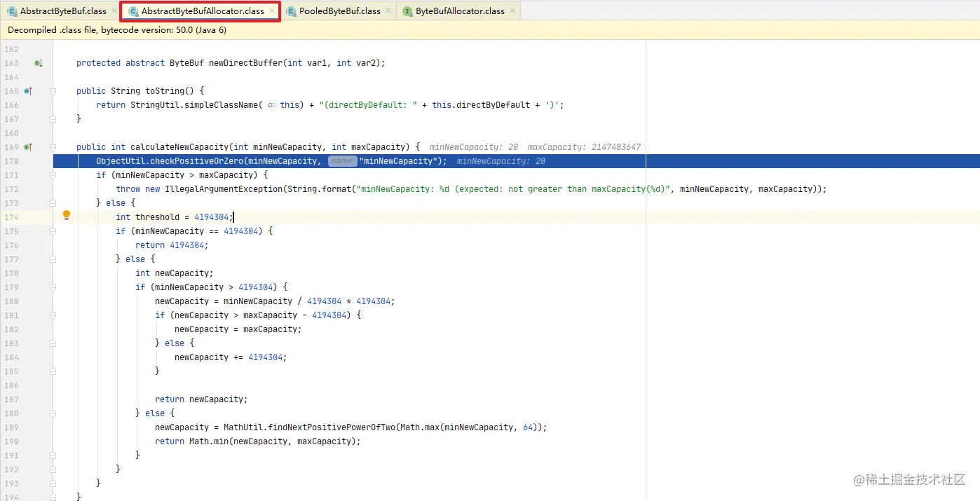980x501 pixels.
Task: Close the ByteBufAllocator.class tab
Action: 512,11
